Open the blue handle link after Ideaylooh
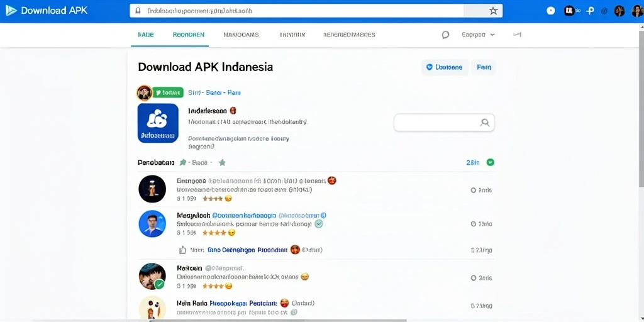644x322 pixels. pyautogui.click(x=245, y=215)
